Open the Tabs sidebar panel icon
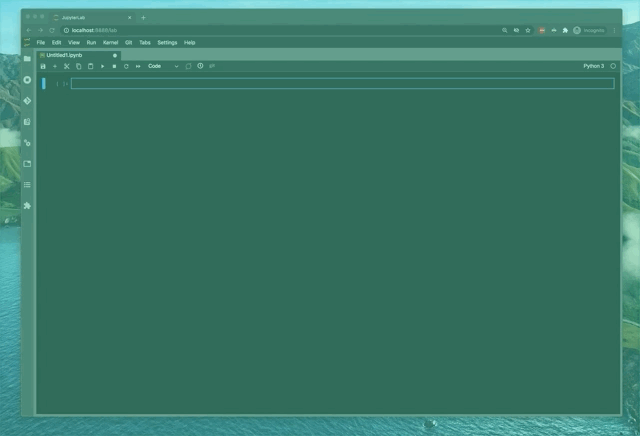The image size is (640, 436). click(x=27, y=164)
